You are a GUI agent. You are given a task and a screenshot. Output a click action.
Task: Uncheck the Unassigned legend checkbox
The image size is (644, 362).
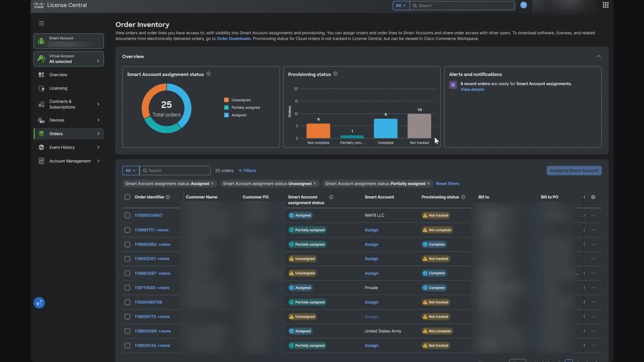(226, 100)
